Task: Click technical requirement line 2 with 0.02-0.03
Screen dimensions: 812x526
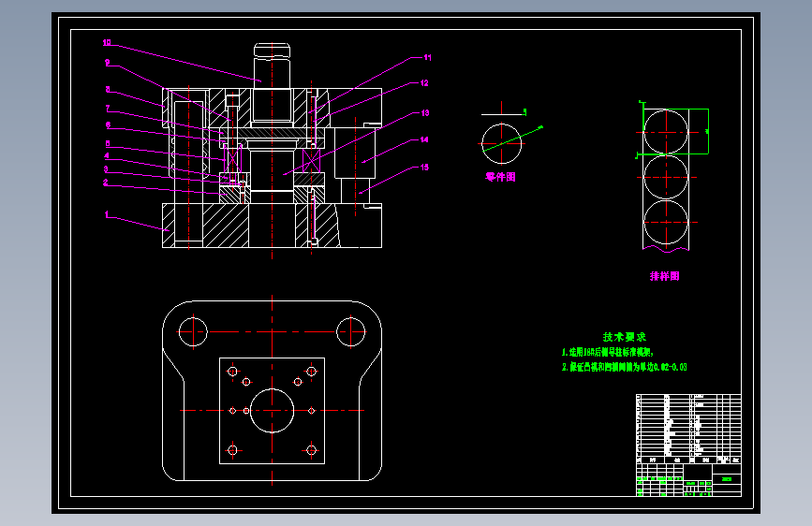Action: point(625,367)
